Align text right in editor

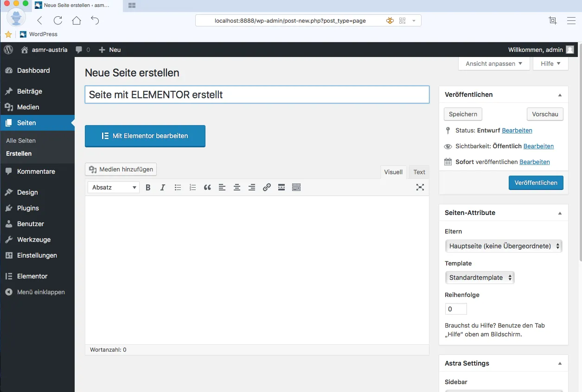[252, 187]
